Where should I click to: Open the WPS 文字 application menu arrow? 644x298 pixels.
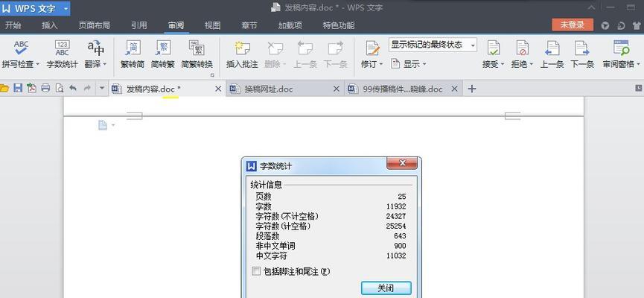coord(66,9)
